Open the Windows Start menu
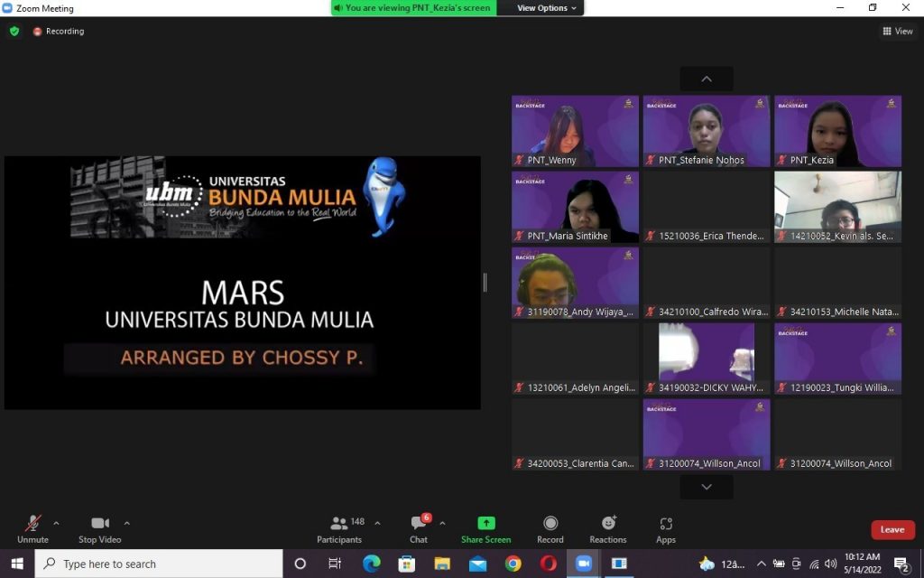Screen dimensions: 924x578 point(17,564)
